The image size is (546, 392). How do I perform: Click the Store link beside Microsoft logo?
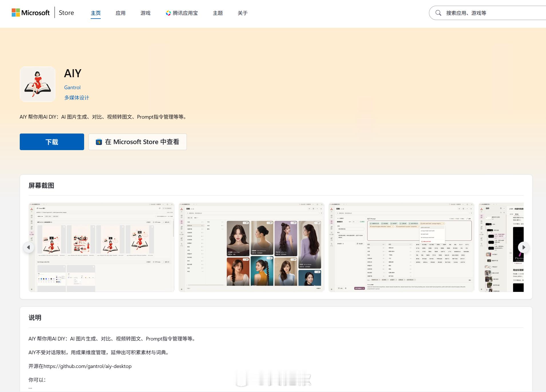66,13
